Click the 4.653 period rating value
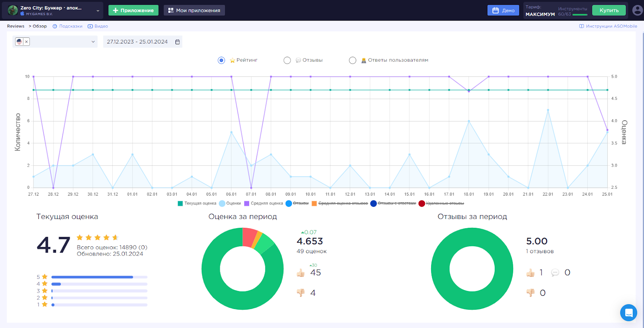This screenshot has height=328, width=644. coord(310,241)
